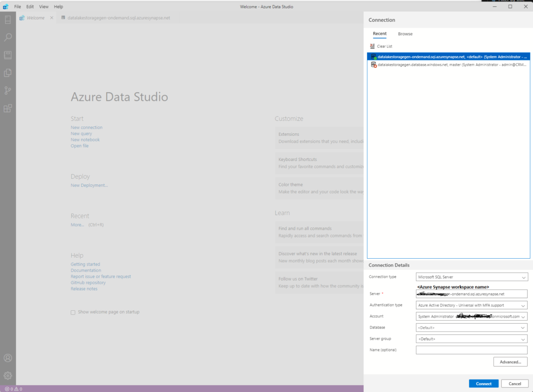
Task: Open the View menu
Action: [x=44, y=6]
